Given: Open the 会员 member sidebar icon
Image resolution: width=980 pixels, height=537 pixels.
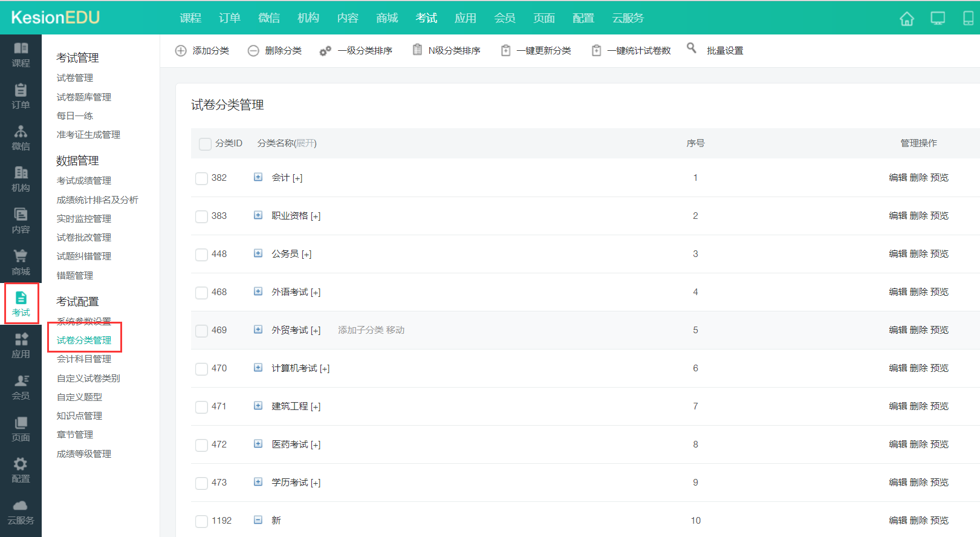Looking at the screenshot, I should pyautogui.click(x=21, y=387).
